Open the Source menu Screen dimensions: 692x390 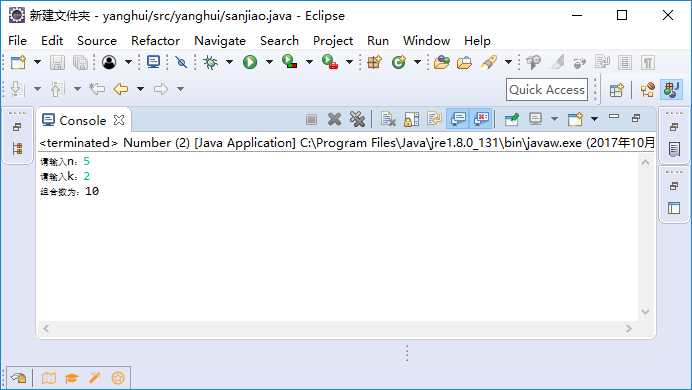click(97, 41)
